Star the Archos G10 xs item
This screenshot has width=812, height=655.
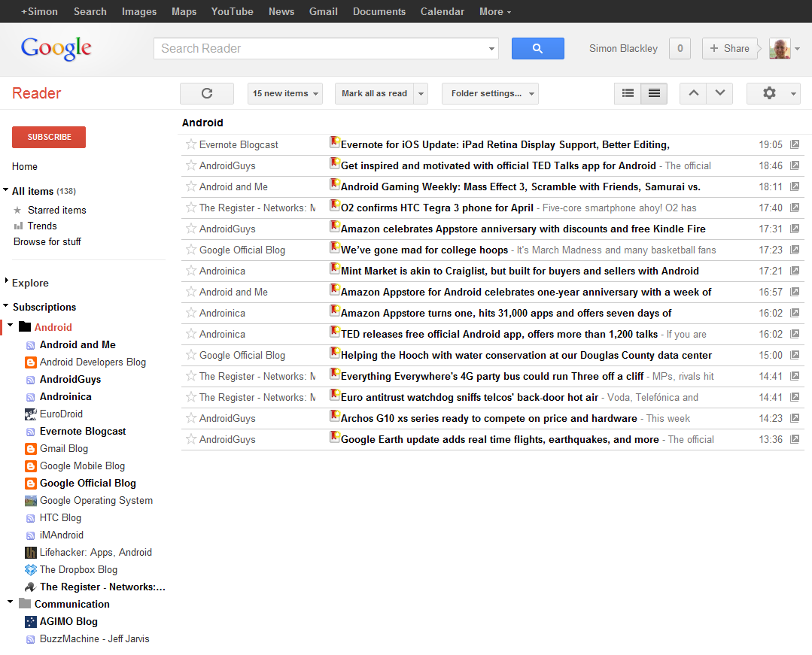190,418
